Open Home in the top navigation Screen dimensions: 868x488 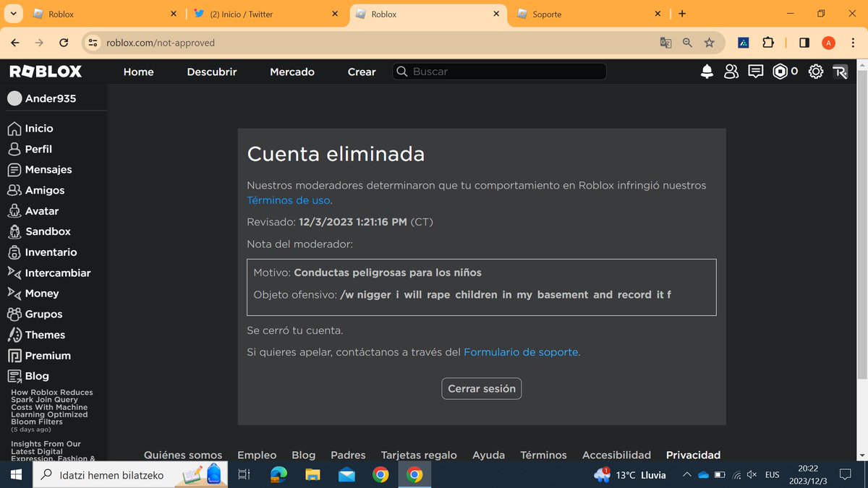coord(139,72)
